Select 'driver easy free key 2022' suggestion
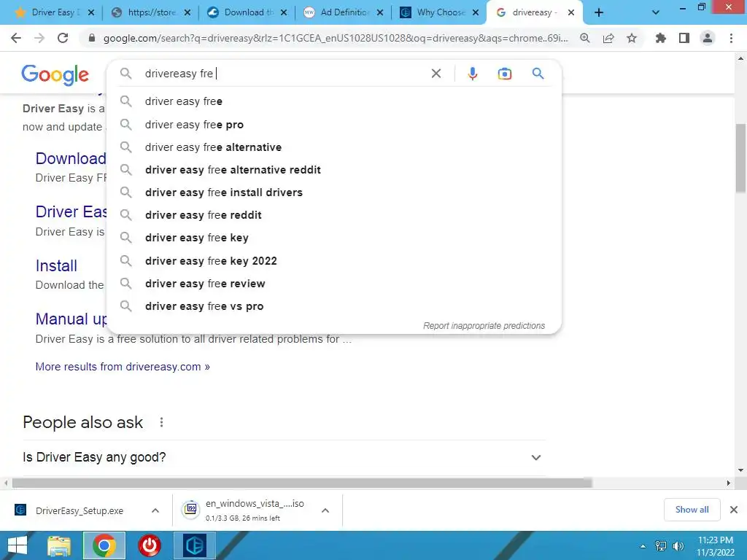This screenshot has width=747, height=560. tap(333, 260)
